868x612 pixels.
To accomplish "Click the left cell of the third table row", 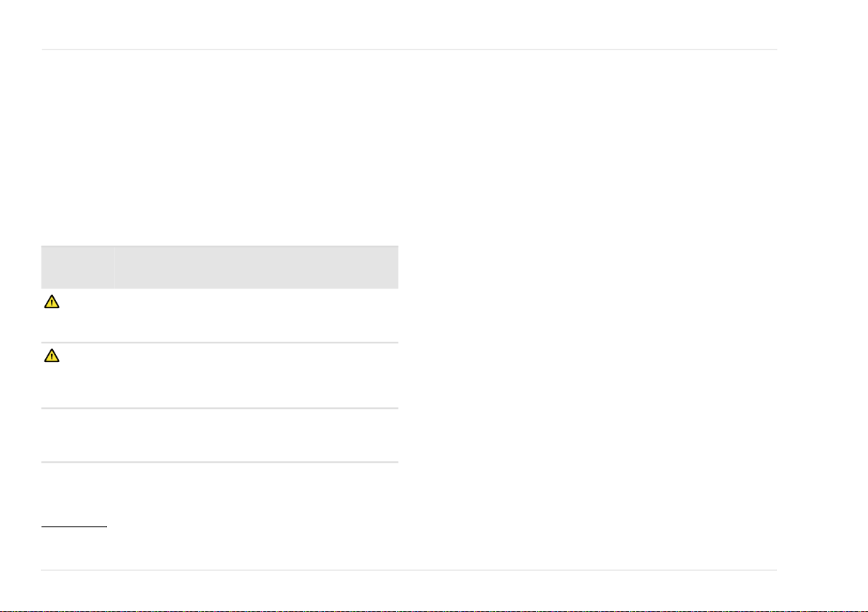I will [x=77, y=436].
